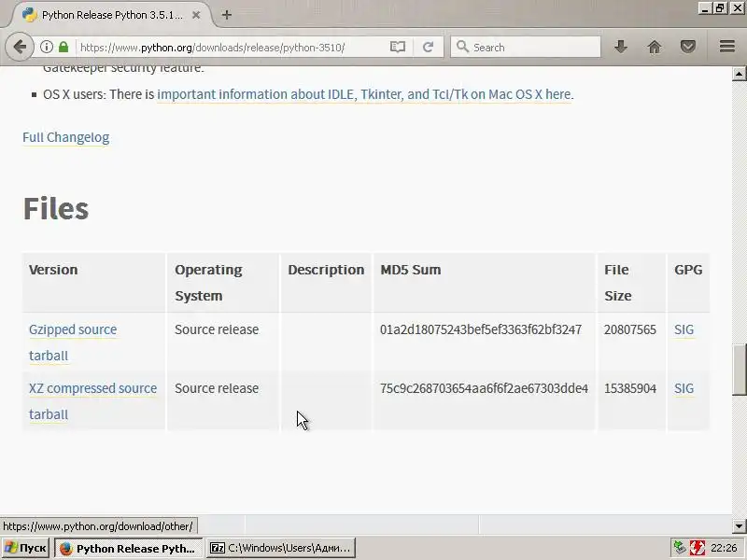This screenshot has width=747, height=560.
Task: Open site information via the info icon
Action: [x=46, y=48]
